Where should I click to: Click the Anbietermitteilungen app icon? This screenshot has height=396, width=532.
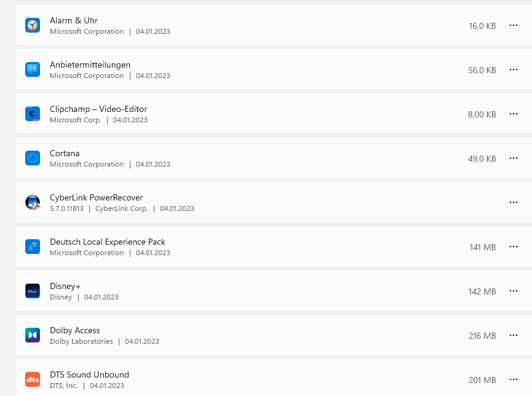[33, 69]
